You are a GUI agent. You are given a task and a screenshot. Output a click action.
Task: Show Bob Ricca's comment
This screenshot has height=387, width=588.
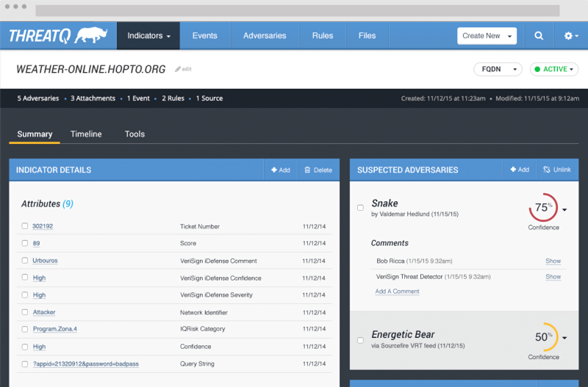[x=553, y=261]
